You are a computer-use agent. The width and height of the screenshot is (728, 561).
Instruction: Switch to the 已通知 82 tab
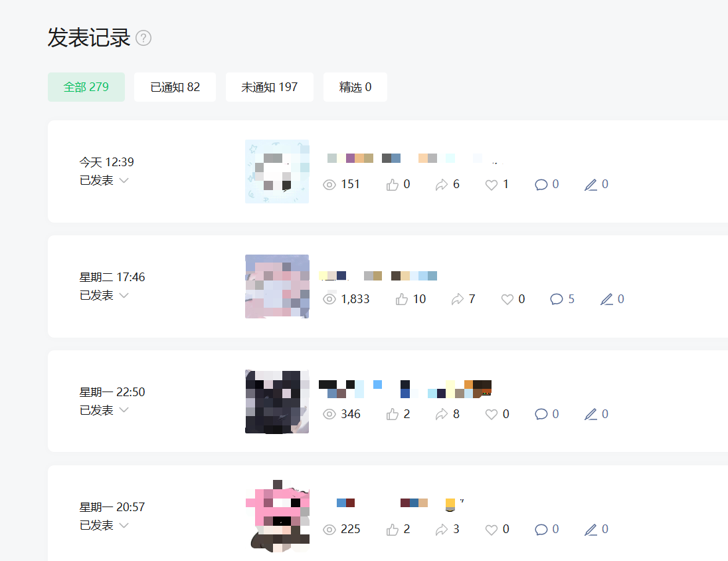[x=175, y=87]
